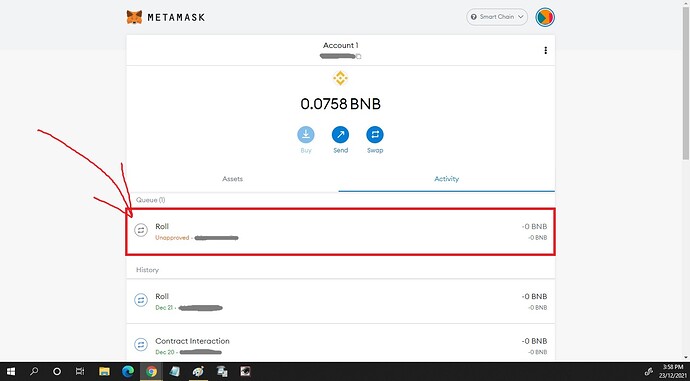Viewport: 690px width, 381px height.
Task: Open File Explorer from taskbar
Action: (104, 372)
